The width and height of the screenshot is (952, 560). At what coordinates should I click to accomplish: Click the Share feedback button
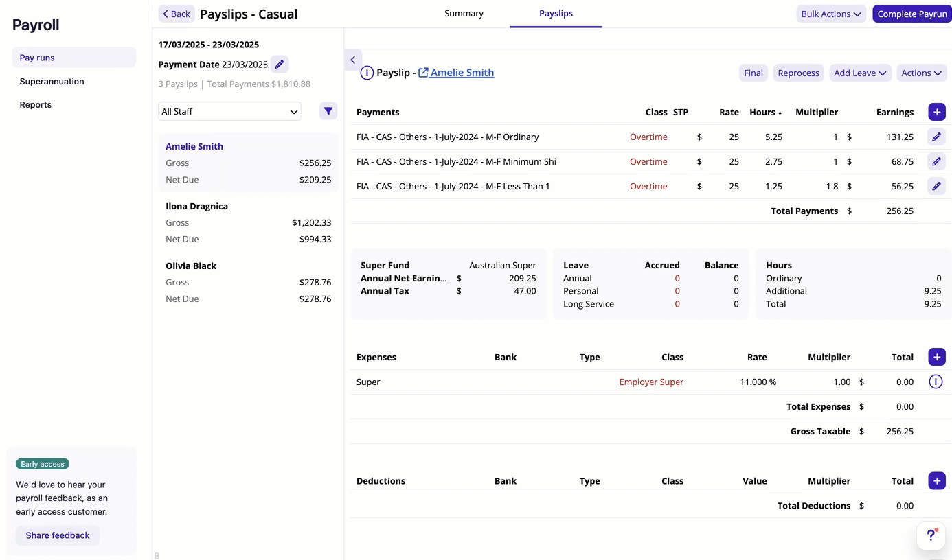[58, 535]
